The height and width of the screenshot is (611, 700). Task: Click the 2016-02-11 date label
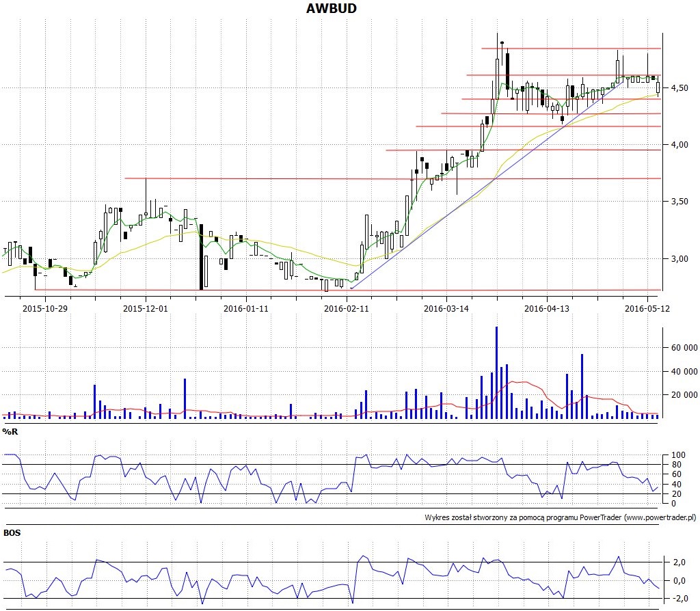346,308
